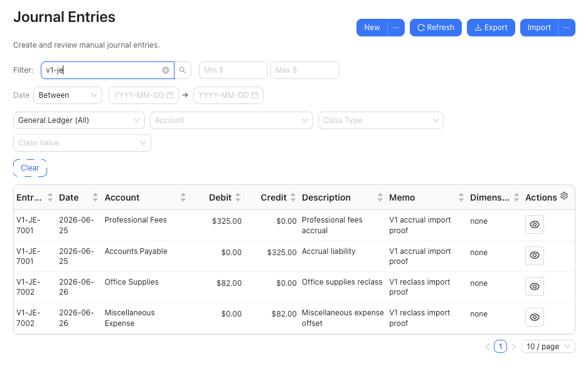The height and width of the screenshot is (373, 588).
Task: Click the Max $ amount field
Action: pos(305,70)
